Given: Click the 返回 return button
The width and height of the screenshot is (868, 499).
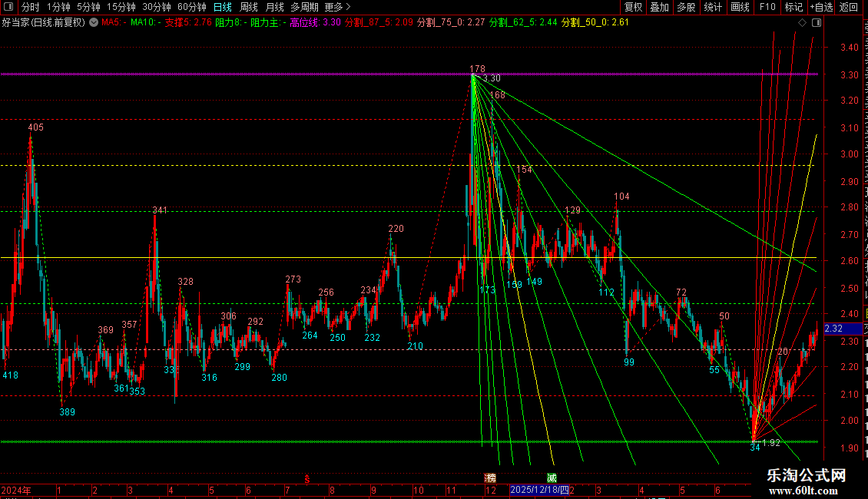Looking at the screenshot, I should coord(849,7).
